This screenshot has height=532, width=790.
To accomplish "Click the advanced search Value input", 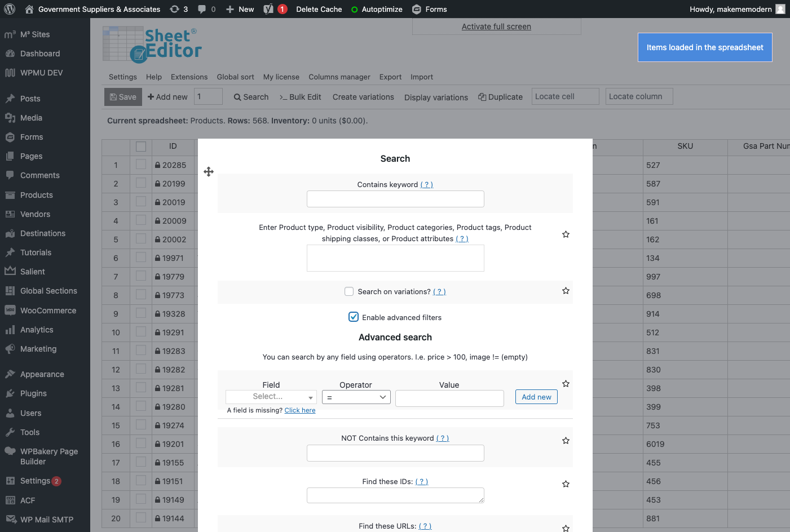I will click(x=449, y=398).
